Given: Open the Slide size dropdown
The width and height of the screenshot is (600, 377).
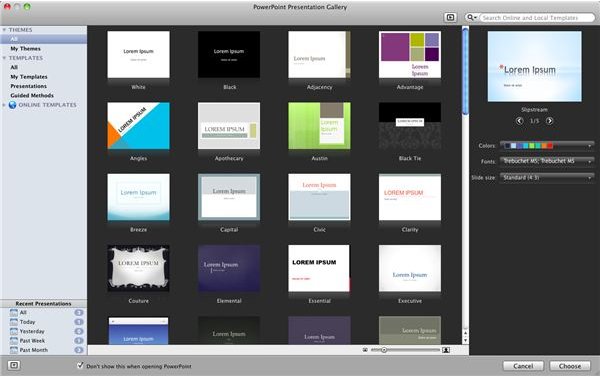Looking at the screenshot, I should tap(547, 178).
